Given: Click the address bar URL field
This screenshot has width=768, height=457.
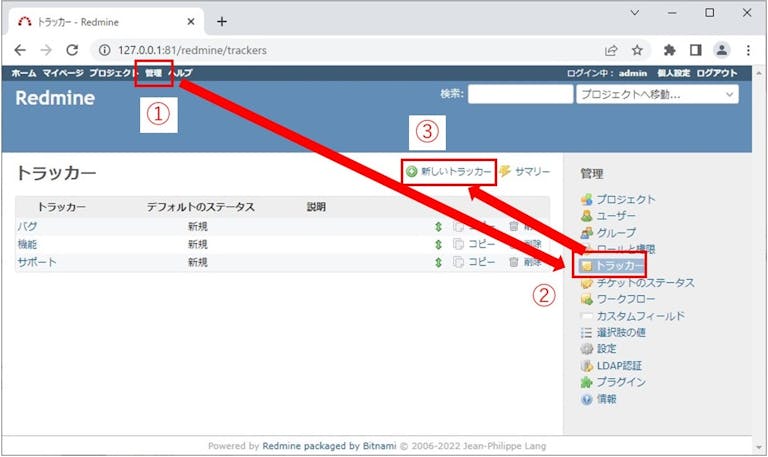Looking at the screenshot, I should click(x=343, y=50).
